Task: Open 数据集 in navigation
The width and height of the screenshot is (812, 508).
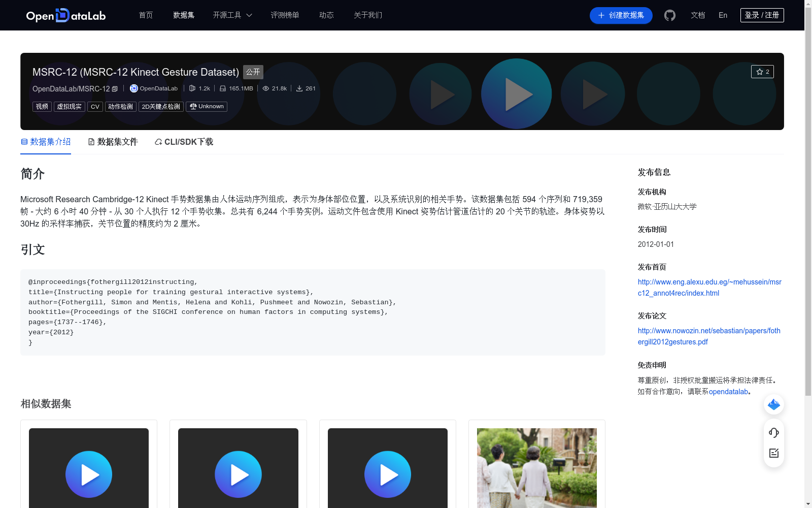Action: click(184, 15)
